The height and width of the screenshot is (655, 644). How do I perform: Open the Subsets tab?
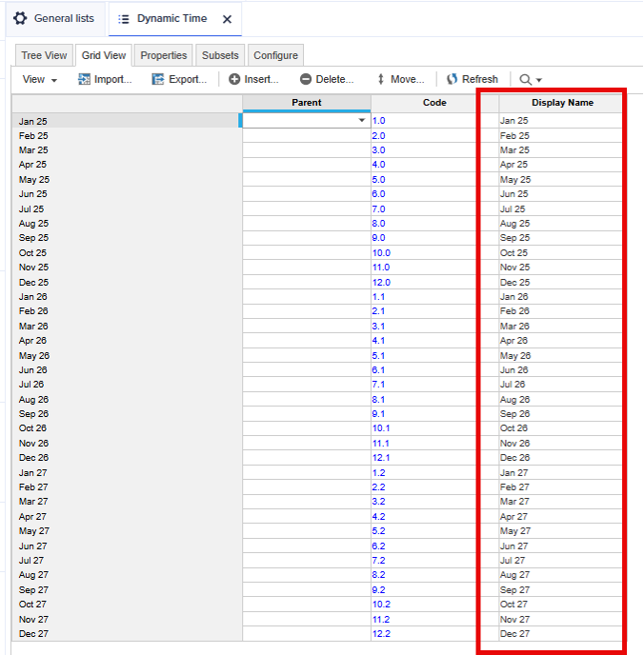coord(220,55)
